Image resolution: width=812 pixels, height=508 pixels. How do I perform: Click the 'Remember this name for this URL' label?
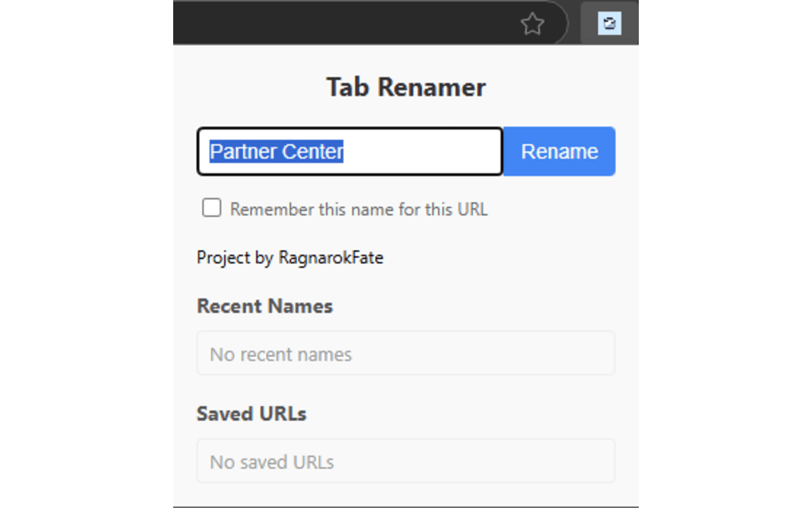(358, 210)
